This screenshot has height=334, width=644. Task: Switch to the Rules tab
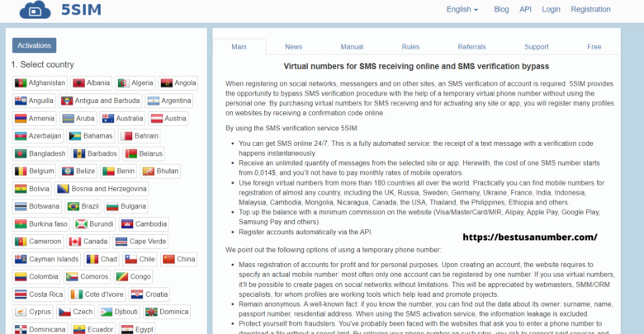(x=410, y=47)
